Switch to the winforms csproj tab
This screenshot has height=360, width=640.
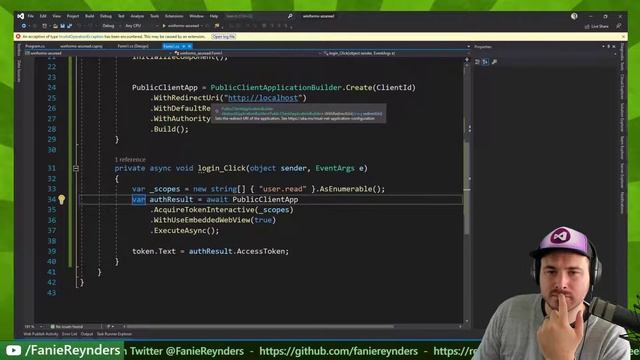(x=81, y=46)
